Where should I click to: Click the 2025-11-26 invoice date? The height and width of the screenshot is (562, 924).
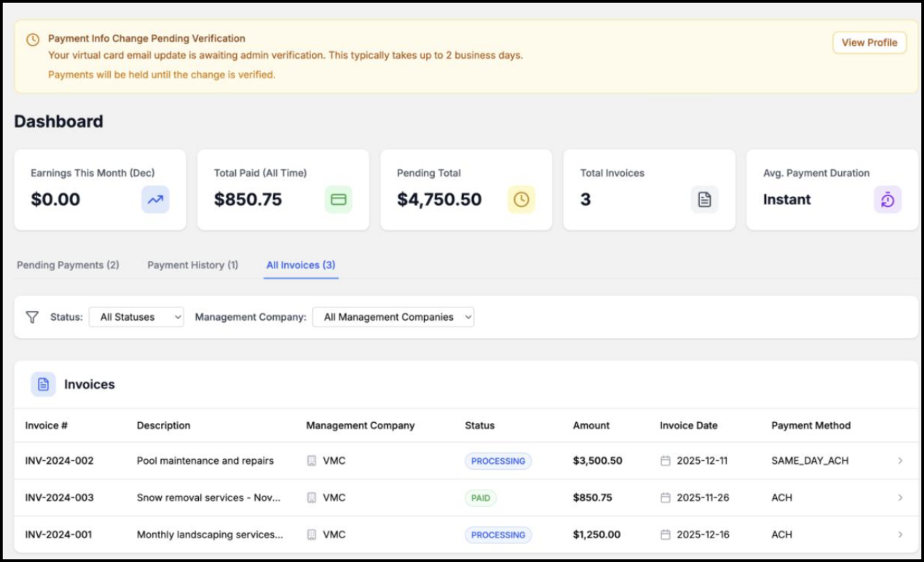click(703, 498)
